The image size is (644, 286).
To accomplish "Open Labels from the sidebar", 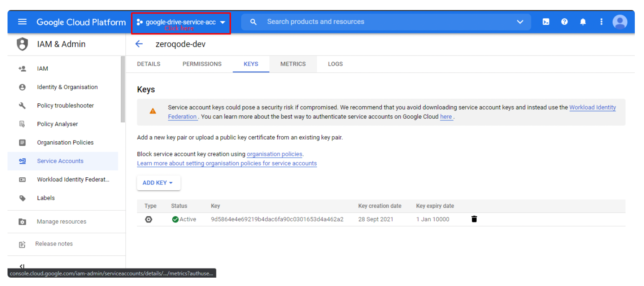I will pos(63,198).
